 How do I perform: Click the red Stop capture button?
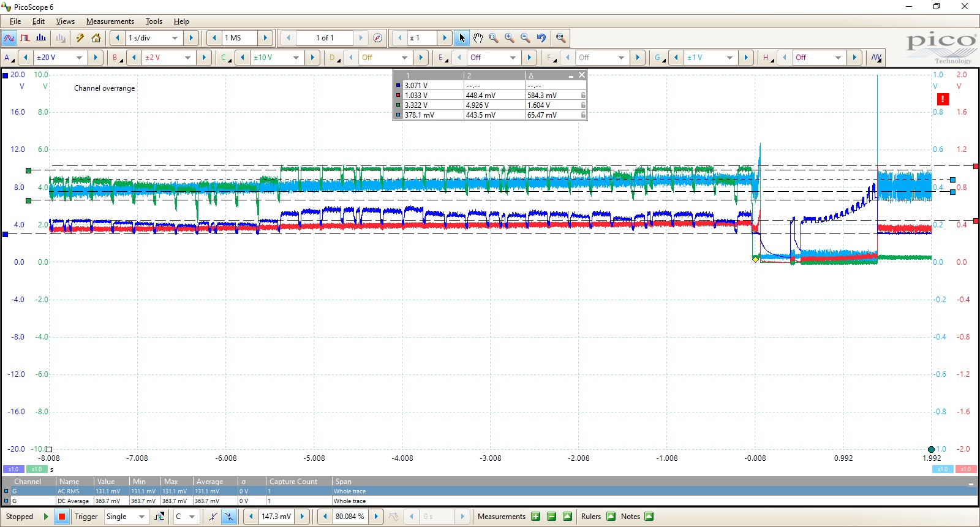[x=62, y=517]
